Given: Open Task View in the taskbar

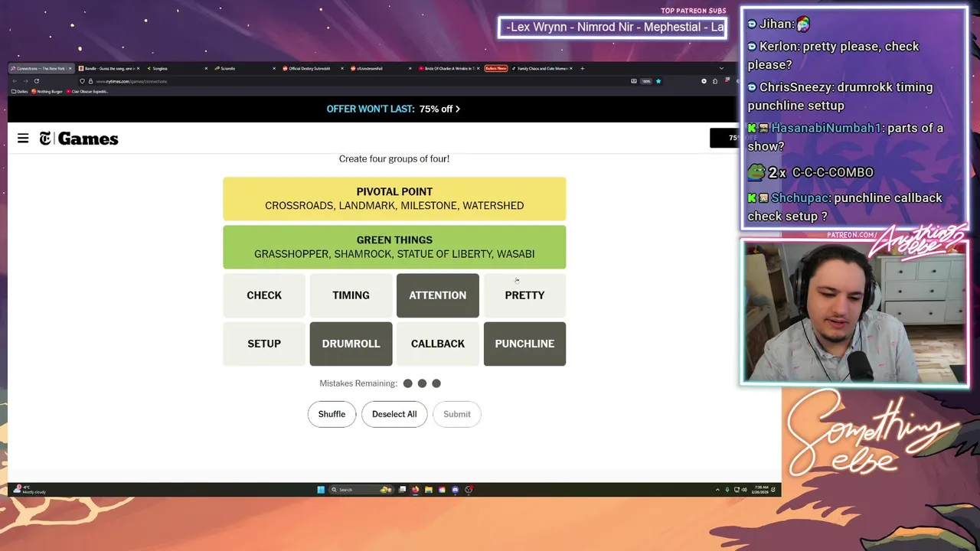Looking at the screenshot, I should click(402, 490).
